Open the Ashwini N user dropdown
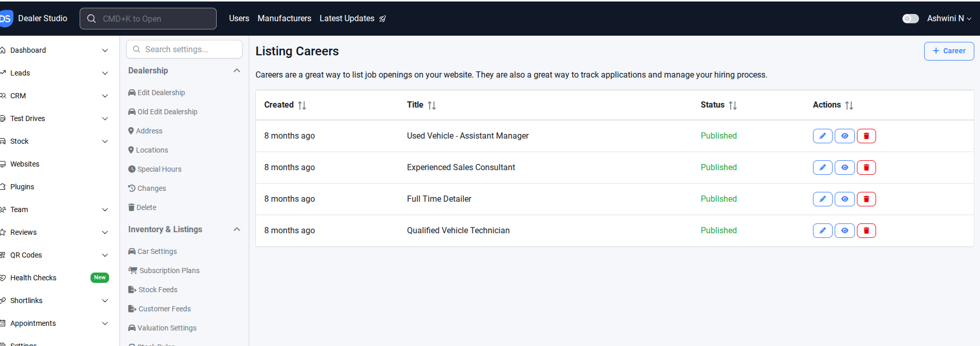The height and width of the screenshot is (346, 980). pos(949,19)
